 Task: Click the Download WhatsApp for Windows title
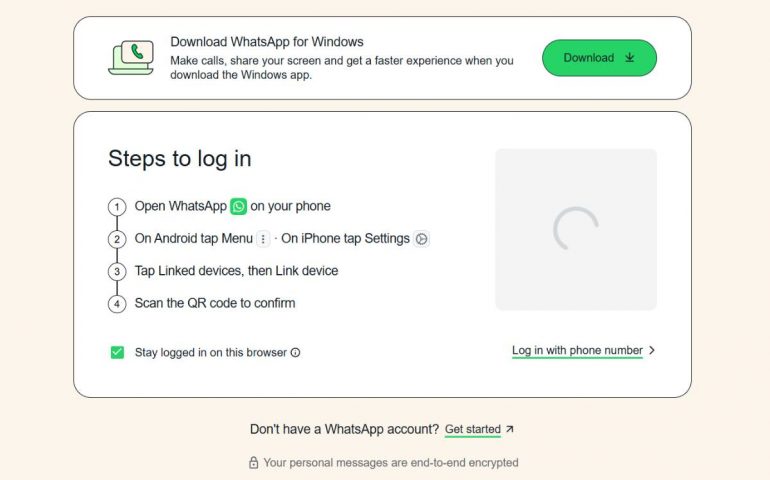pyautogui.click(x=267, y=42)
